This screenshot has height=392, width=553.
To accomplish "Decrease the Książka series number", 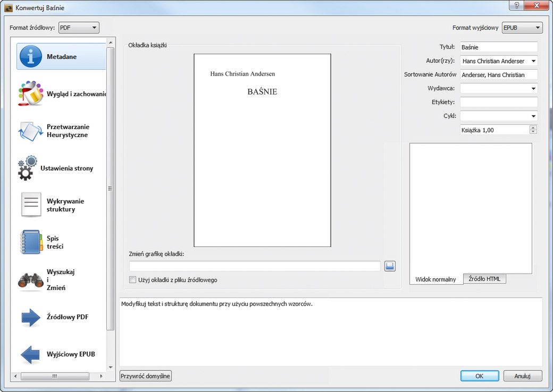I will (533, 132).
